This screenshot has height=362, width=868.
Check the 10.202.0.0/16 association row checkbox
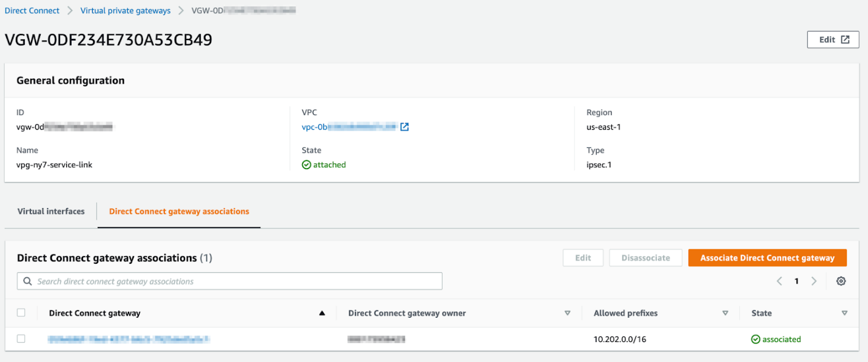pos(21,339)
